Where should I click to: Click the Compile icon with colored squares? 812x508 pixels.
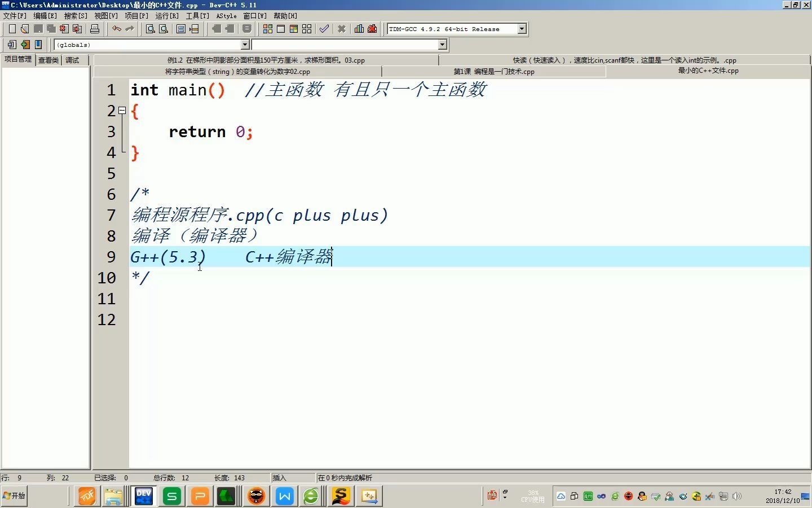point(268,29)
